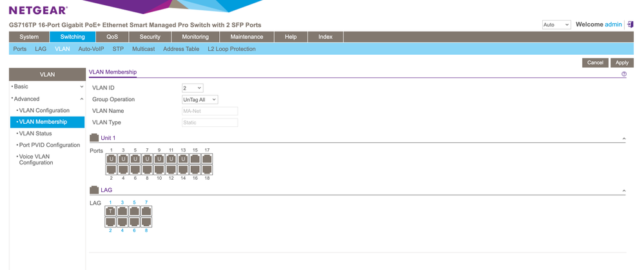644x270 pixels.
Task: Click the port 17 icon in Unit 1
Action: [x=207, y=159]
